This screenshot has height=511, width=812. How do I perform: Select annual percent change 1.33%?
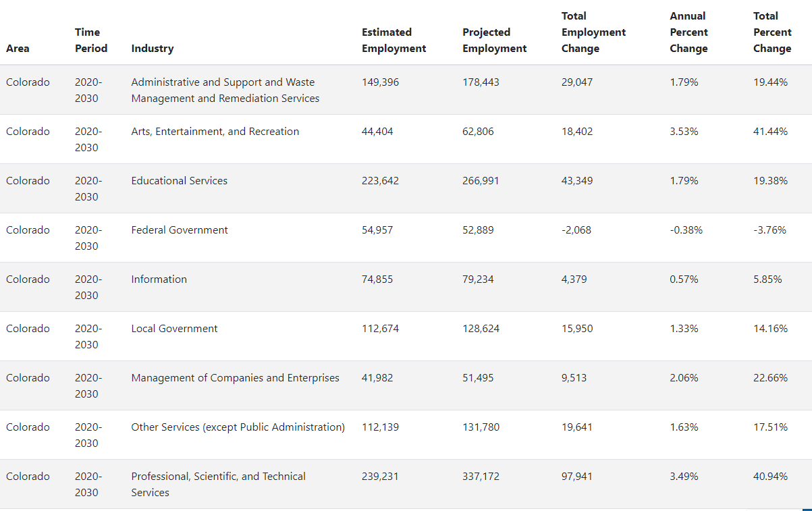[x=684, y=329]
